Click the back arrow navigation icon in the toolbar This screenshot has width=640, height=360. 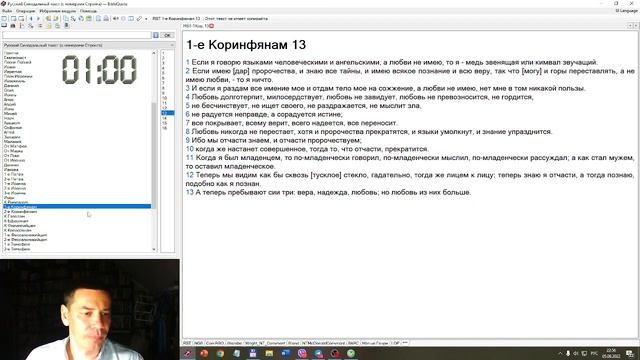tap(31, 18)
